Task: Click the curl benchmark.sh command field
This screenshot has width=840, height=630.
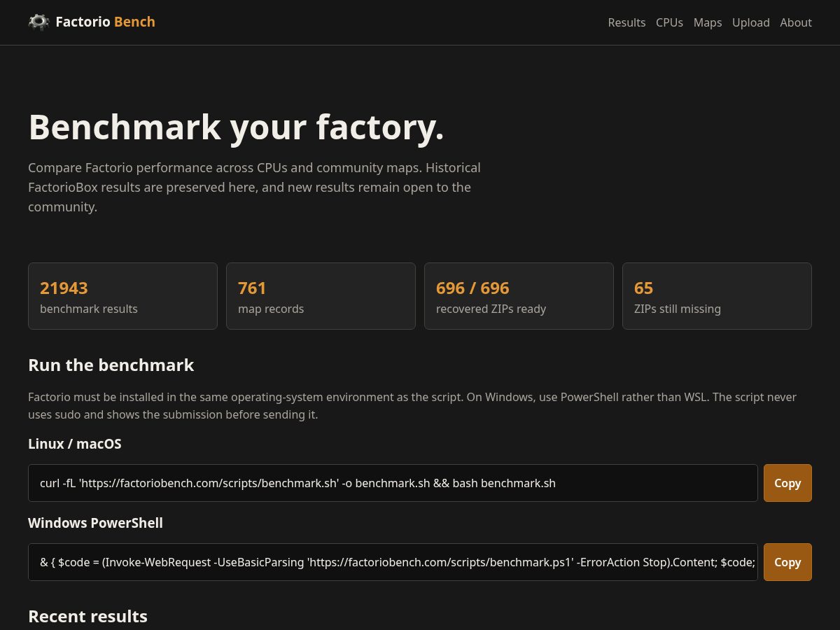Action: pyautogui.click(x=393, y=483)
